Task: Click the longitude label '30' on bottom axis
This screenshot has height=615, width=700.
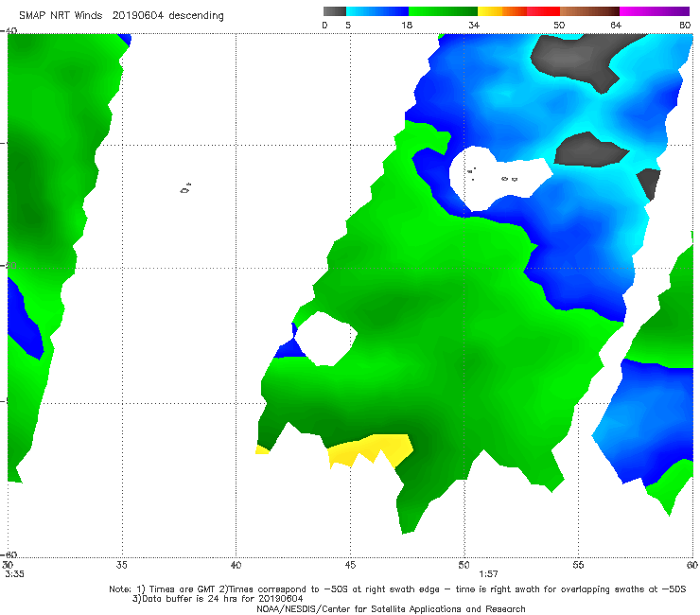Action: pos(8,565)
